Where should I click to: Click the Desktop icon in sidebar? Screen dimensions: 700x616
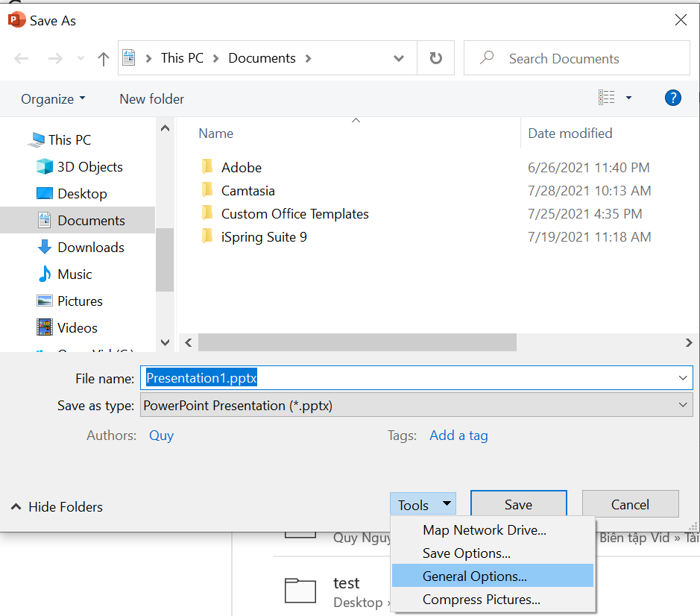[45, 193]
